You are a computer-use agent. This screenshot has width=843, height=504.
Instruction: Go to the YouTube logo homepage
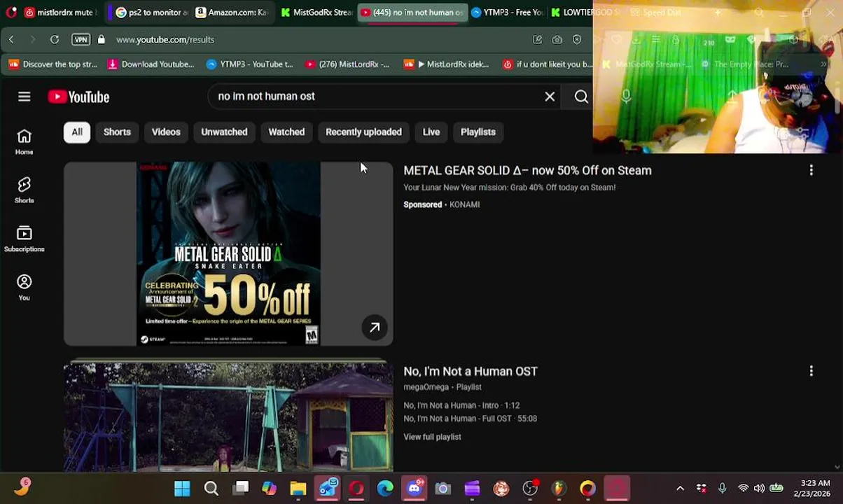click(78, 97)
